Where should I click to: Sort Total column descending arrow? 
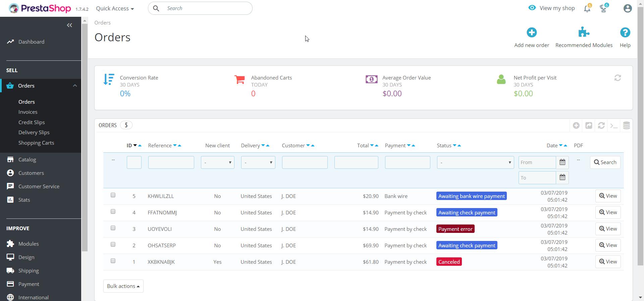(372, 145)
